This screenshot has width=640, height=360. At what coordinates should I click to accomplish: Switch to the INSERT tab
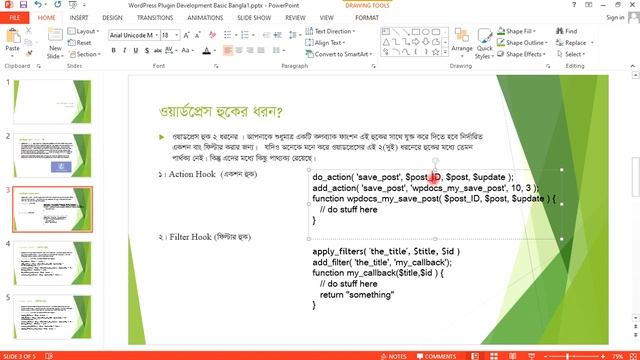79,18
